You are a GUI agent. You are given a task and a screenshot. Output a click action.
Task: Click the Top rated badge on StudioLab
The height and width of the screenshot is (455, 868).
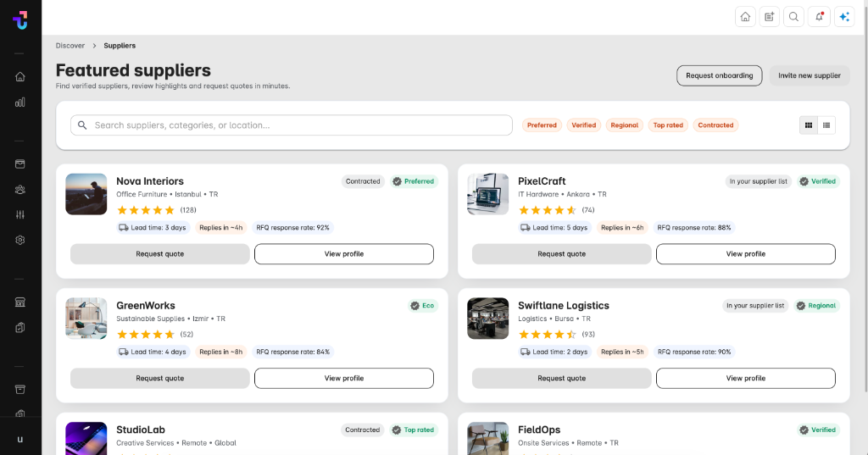(x=414, y=430)
